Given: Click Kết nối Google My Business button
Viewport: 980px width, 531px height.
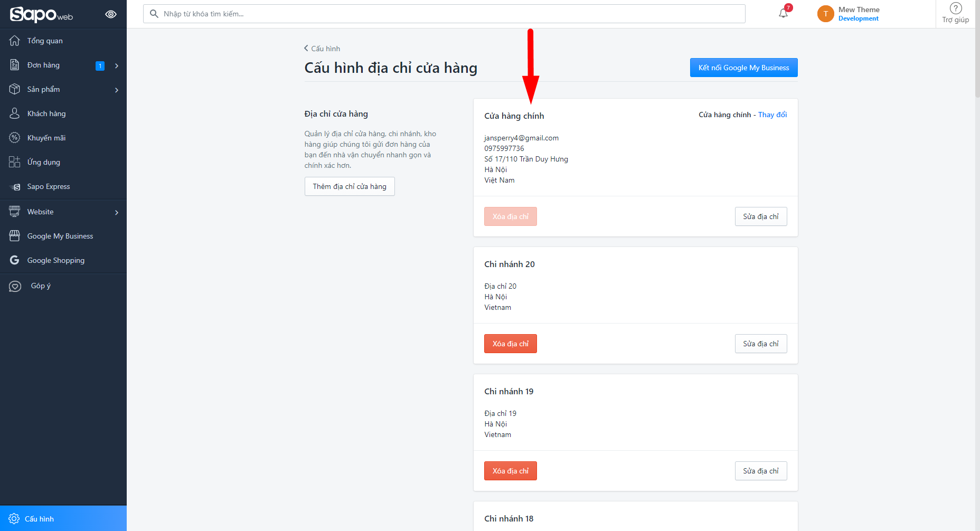Looking at the screenshot, I should click(x=743, y=68).
